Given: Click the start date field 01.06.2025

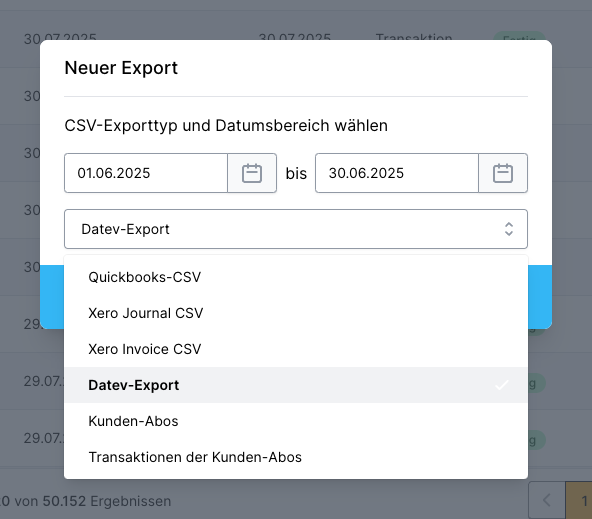Looking at the screenshot, I should tap(146, 173).
